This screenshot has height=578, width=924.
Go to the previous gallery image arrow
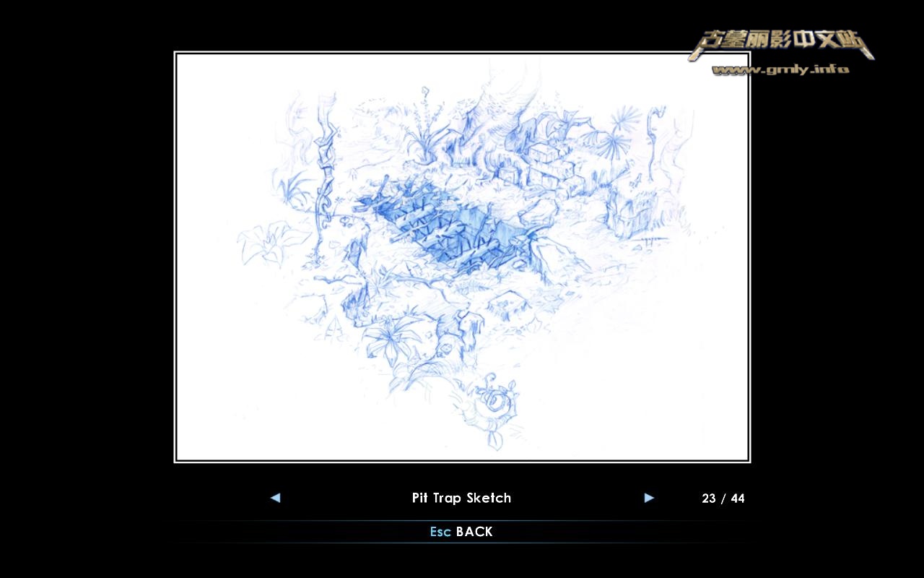coord(275,498)
